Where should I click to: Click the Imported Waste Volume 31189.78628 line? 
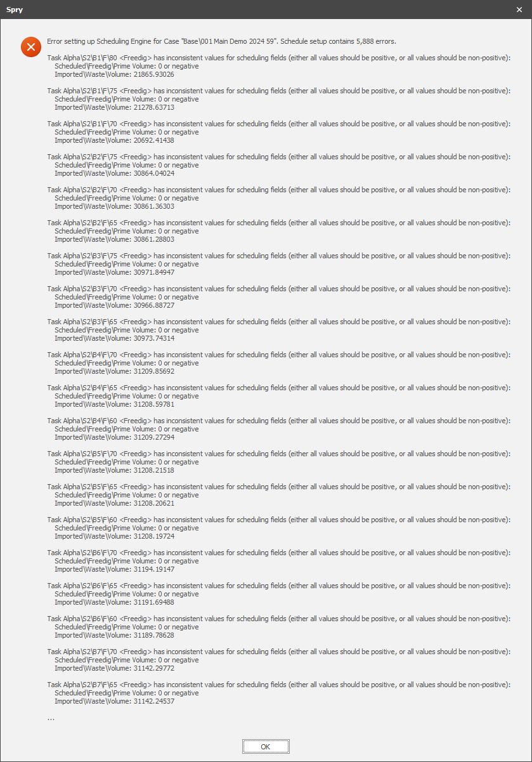point(114,635)
